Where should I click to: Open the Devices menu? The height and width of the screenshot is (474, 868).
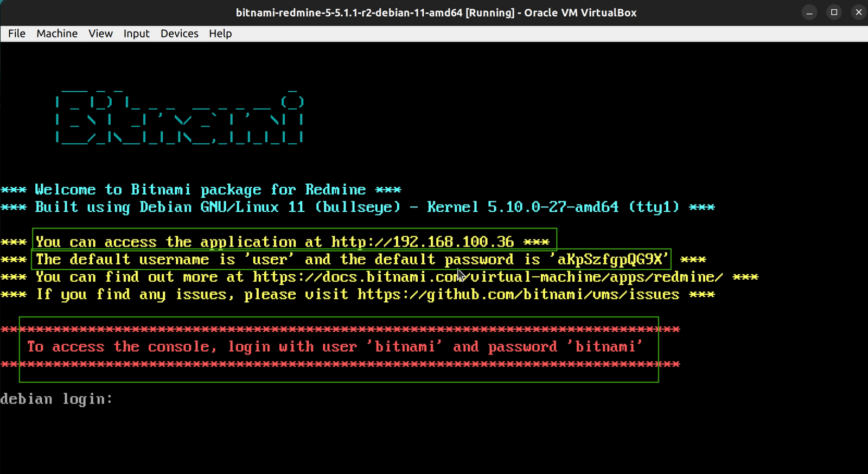tap(179, 34)
